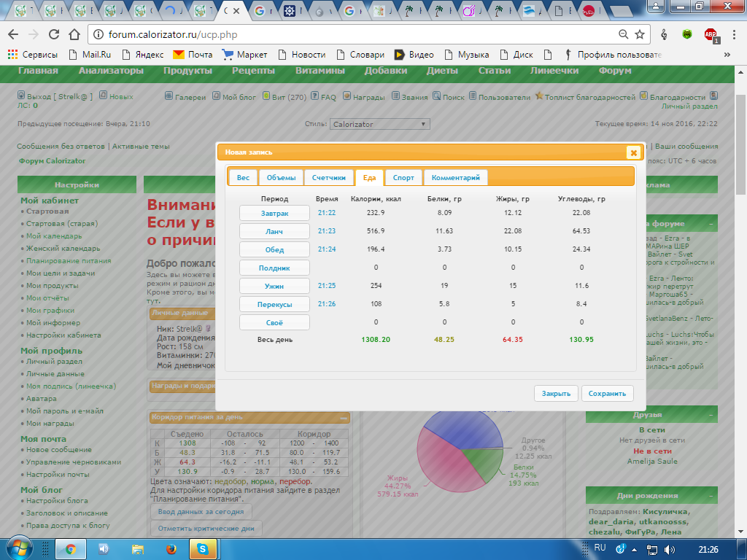
Task: Click the zoom magnifier in the address bar
Action: click(623, 34)
